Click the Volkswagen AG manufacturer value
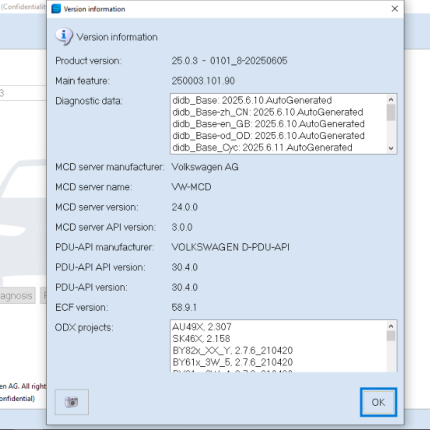Screen dimensions: 430x430 [205, 167]
